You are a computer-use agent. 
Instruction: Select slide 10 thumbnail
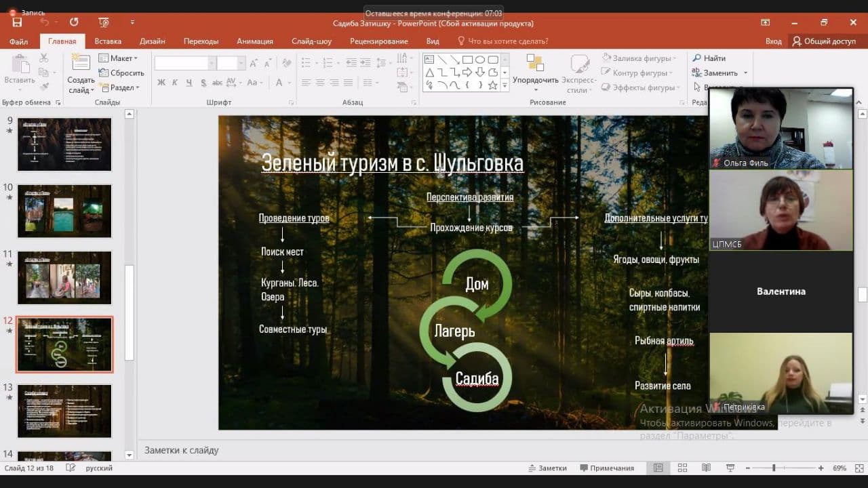pyautogui.click(x=64, y=211)
